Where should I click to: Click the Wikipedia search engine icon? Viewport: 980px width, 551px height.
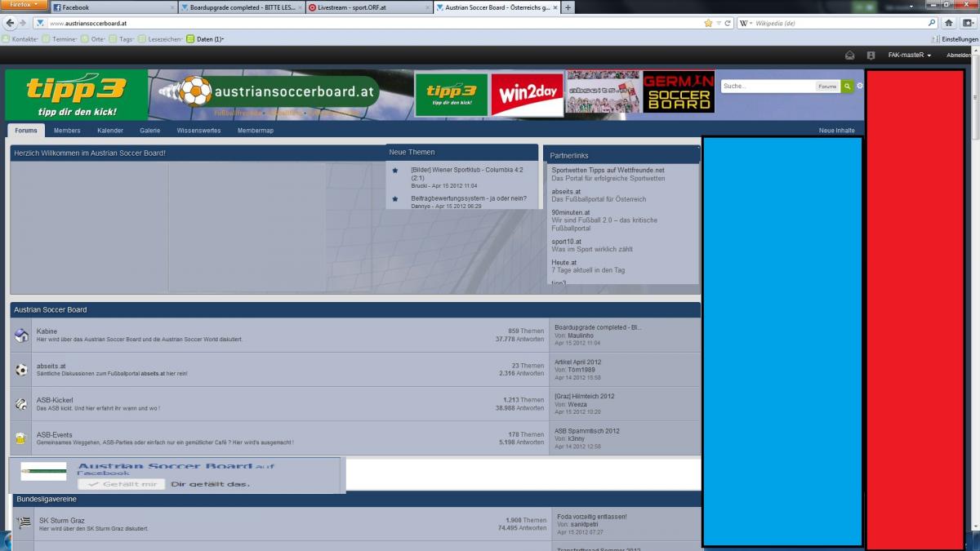(745, 23)
